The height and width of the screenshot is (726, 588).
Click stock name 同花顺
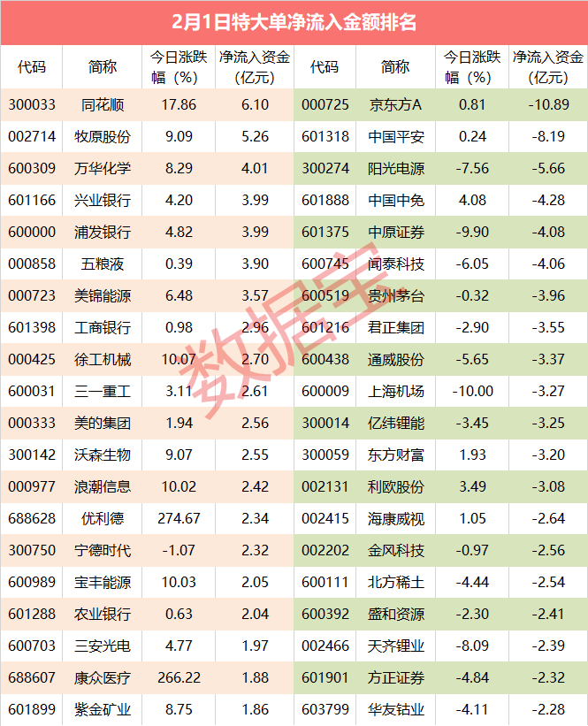[x=103, y=105]
